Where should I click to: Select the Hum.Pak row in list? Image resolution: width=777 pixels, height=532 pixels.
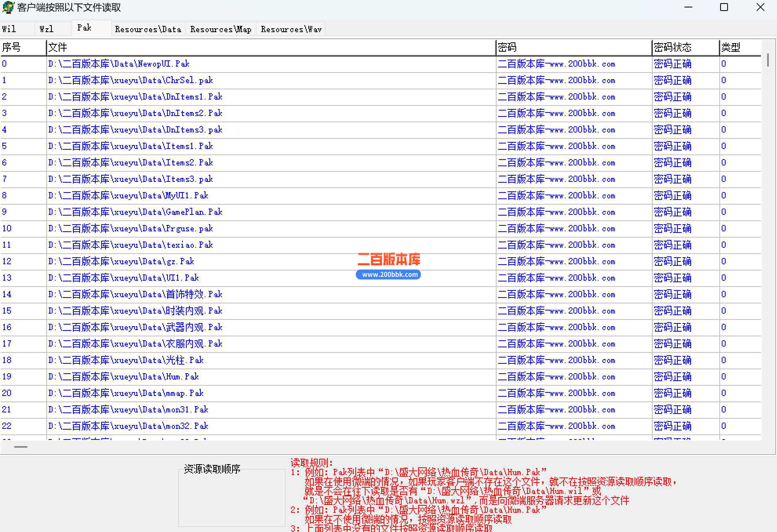click(380, 377)
